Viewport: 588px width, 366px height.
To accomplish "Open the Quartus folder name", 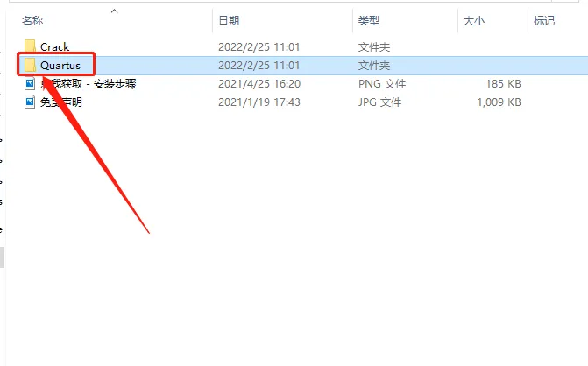I will [60, 66].
